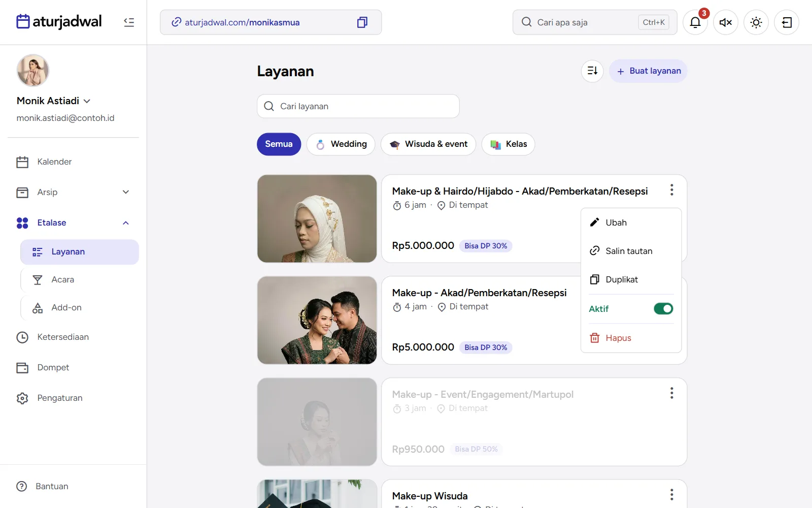
Task: Open three-dot menu for Make-up & Hairdo/Hijabdo service
Action: (671, 190)
